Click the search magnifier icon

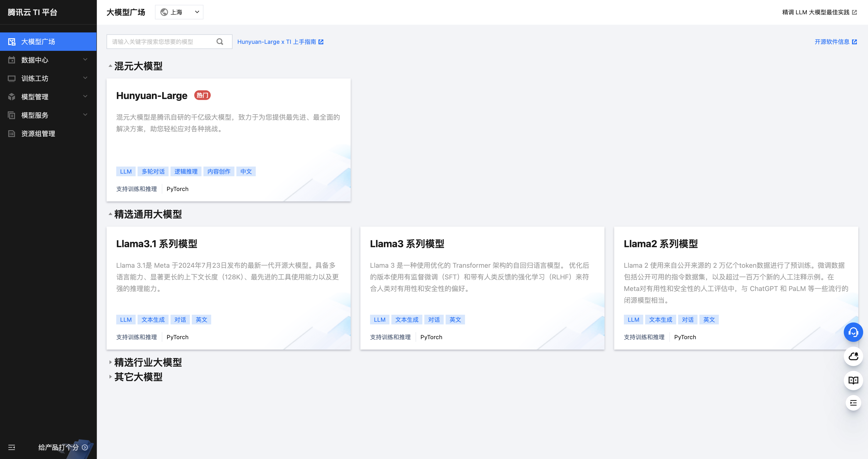pos(220,42)
